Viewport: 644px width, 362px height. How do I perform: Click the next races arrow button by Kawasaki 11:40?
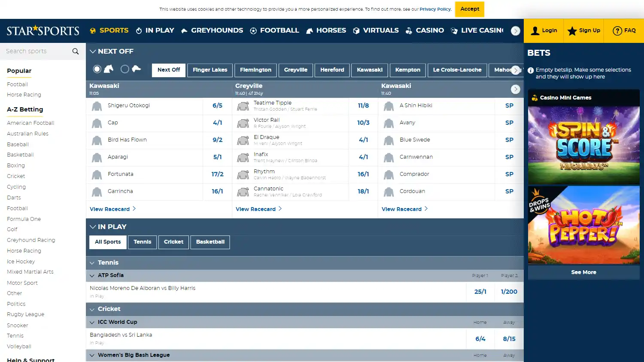(x=516, y=89)
